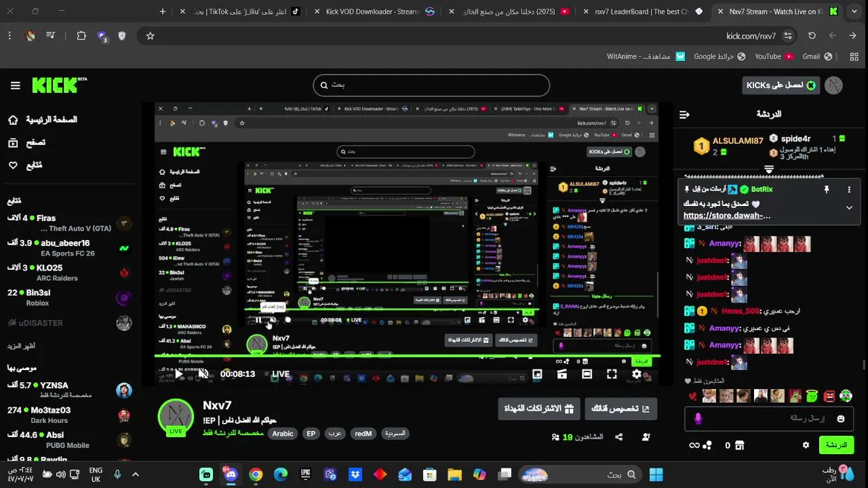Viewport: 868px width, 488px height.
Task: Open Discord from the taskbar
Action: [x=231, y=474]
